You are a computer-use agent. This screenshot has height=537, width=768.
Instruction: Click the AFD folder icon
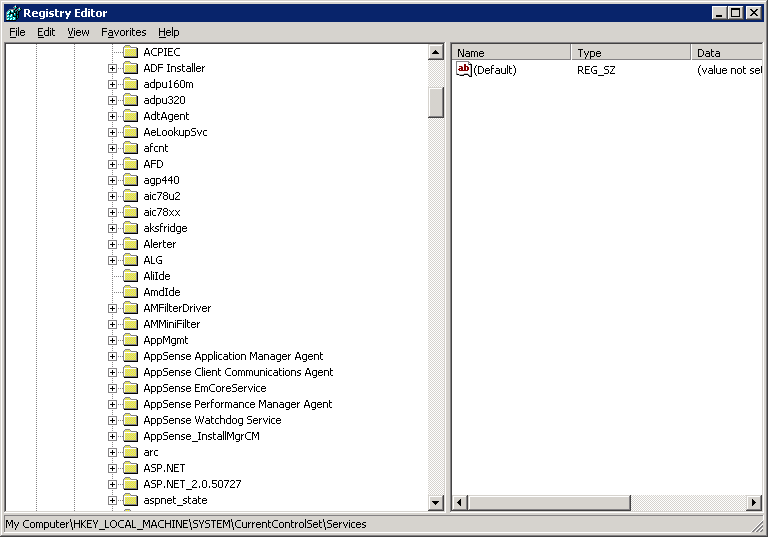(x=130, y=164)
